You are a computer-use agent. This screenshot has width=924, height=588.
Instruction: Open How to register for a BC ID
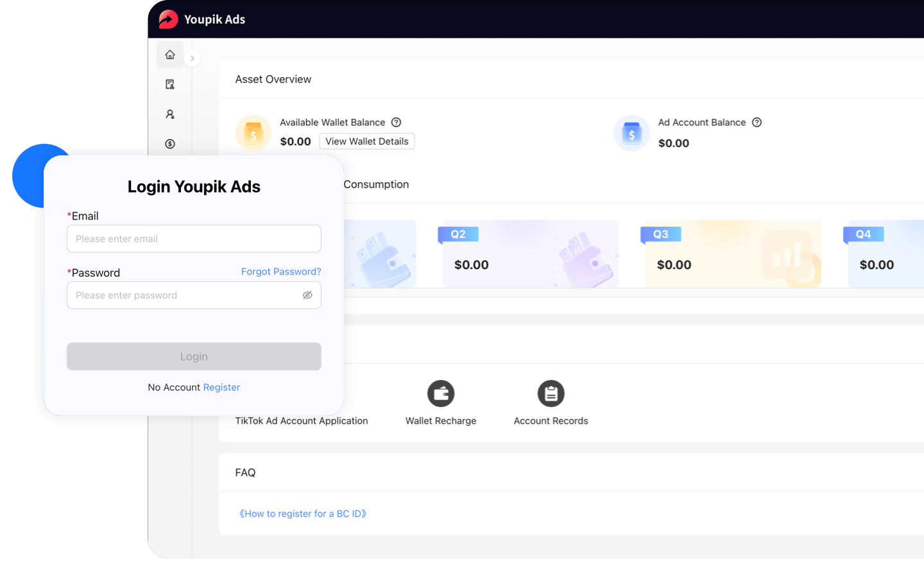tap(302, 514)
